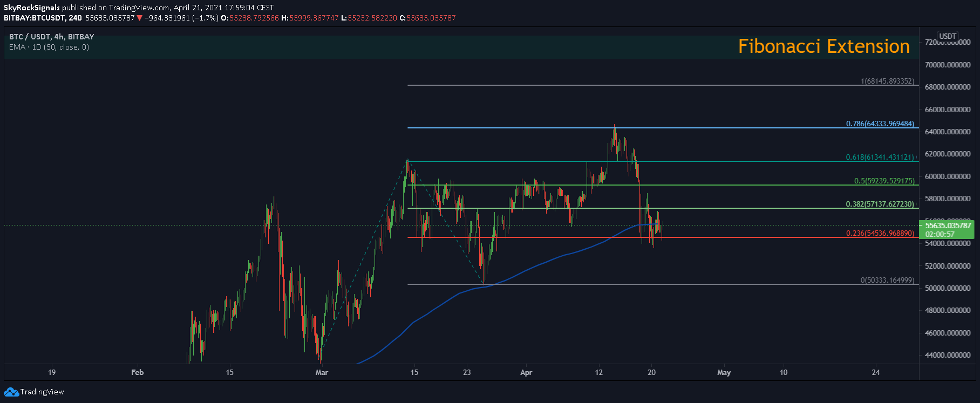The width and height of the screenshot is (980, 403).
Task: Click the TradingView.com link in header
Action: pyautogui.click(x=139, y=8)
